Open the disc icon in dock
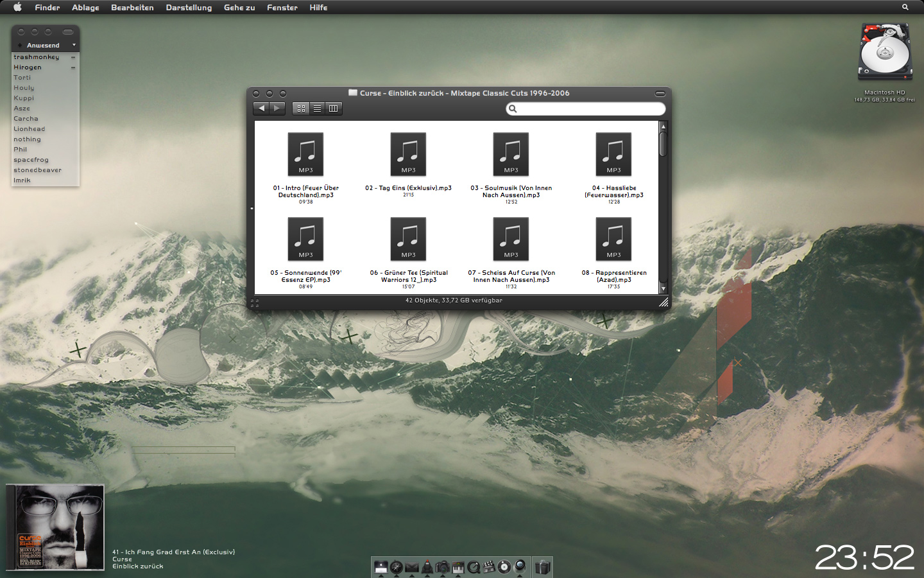Screen dimensions: 924x578 click(x=504, y=567)
